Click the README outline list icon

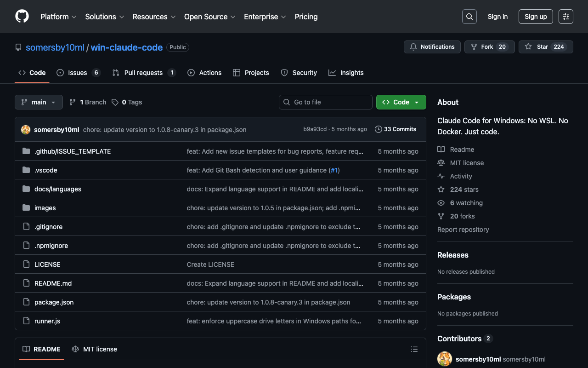(x=414, y=349)
